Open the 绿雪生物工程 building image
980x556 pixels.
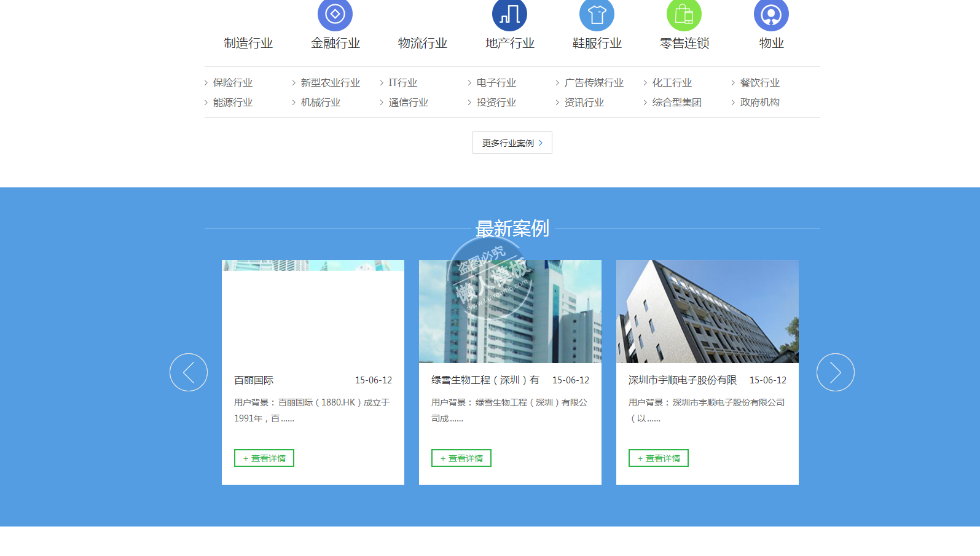[x=510, y=311]
